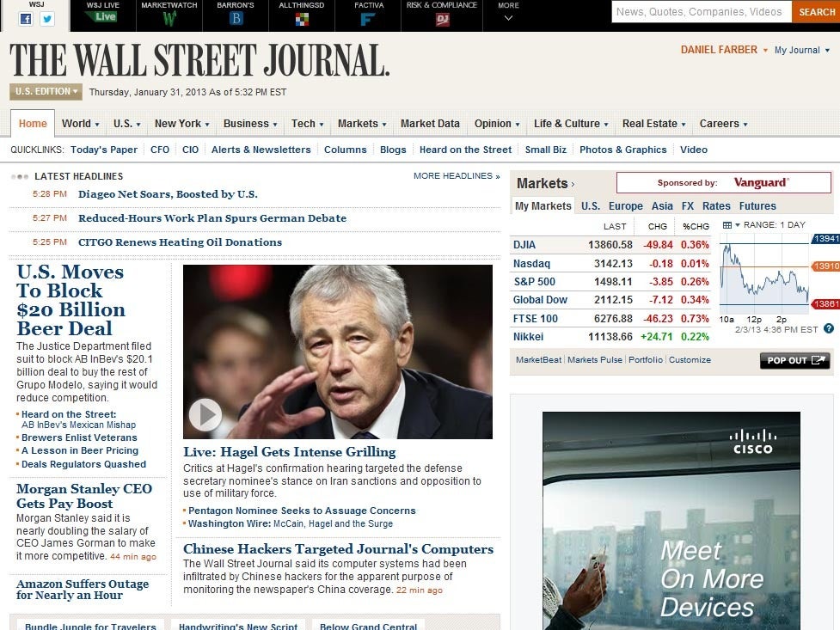Switch to Asia markets tab
Image resolution: width=840 pixels, height=630 pixels.
[662, 206]
